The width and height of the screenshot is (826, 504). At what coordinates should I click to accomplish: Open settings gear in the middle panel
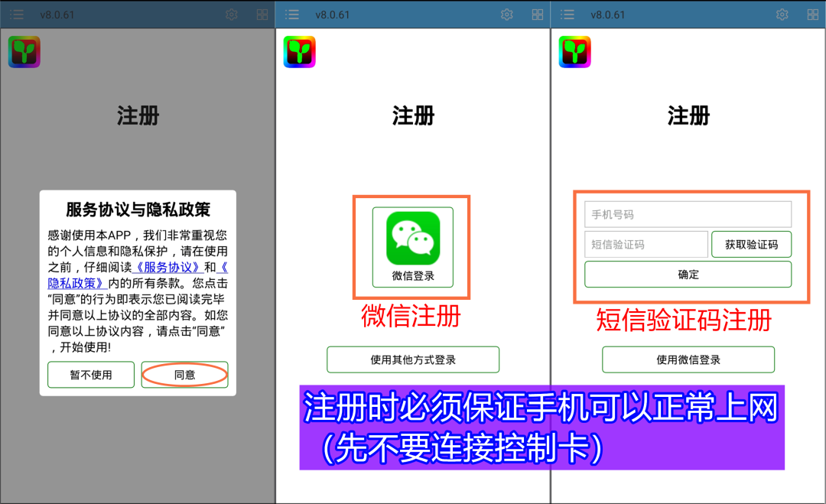[x=507, y=15]
